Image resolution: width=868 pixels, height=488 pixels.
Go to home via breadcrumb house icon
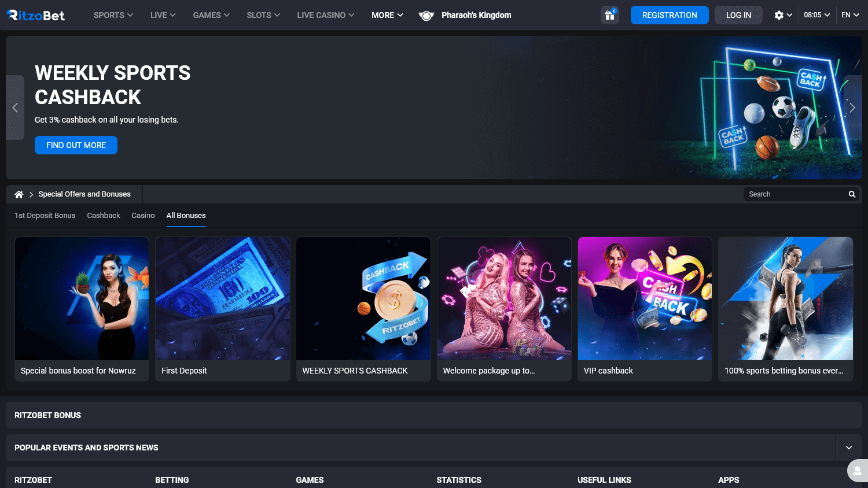(x=19, y=194)
